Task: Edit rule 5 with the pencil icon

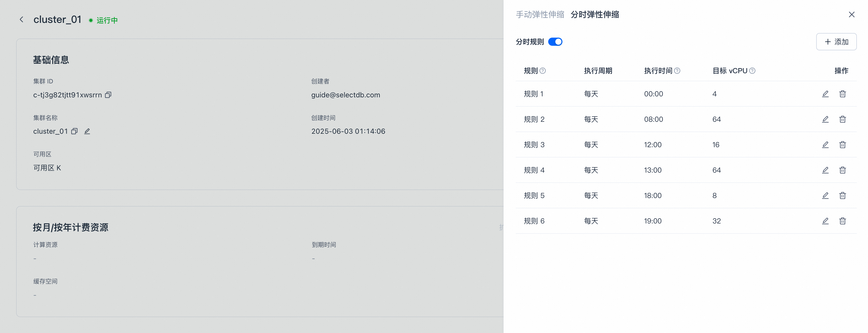Action: (x=825, y=196)
